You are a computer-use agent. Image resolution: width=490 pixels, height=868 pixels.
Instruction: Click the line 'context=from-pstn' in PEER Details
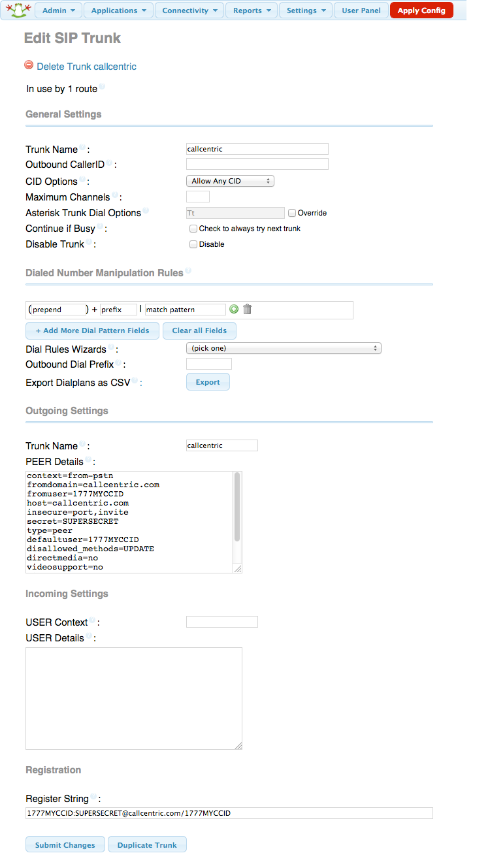pyautogui.click(x=70, y=476)
